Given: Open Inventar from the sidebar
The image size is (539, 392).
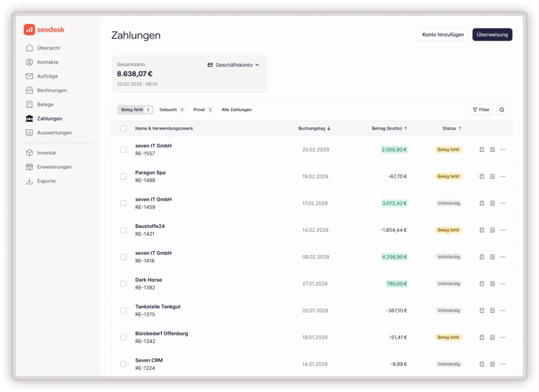Looking at the screenshot, I should click(46, 153).
